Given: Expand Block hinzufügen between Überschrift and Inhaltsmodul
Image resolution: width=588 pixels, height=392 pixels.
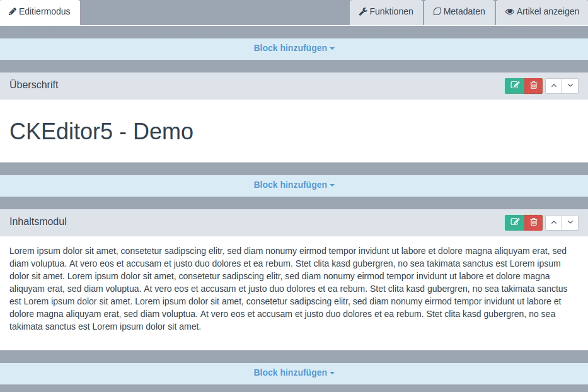Looking at the screenshot, I should click(294, 185).
